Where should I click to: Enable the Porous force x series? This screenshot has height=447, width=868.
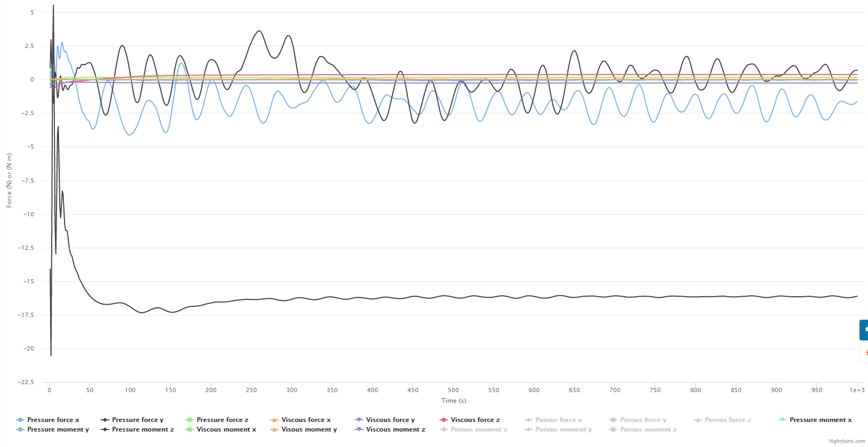558,420
